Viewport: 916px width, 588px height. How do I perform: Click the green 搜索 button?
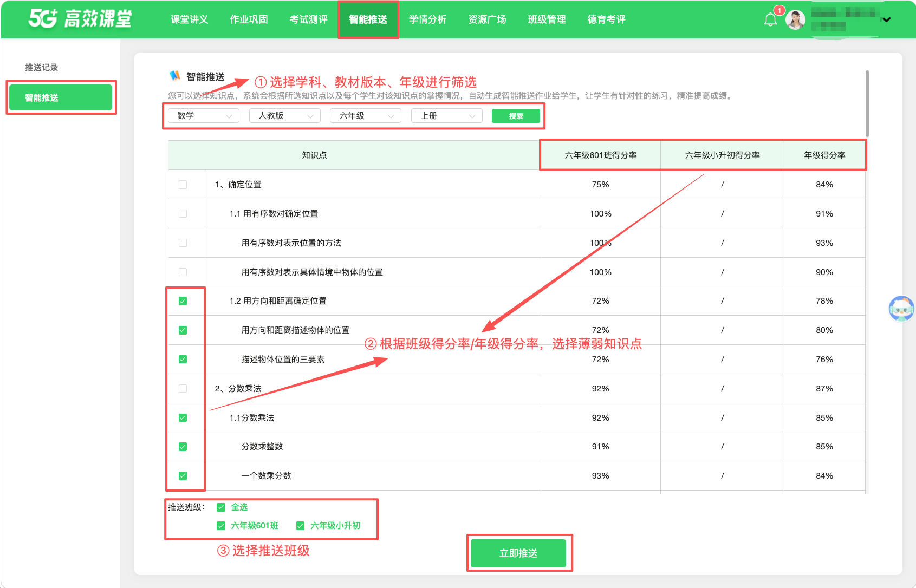click(516, 116)
